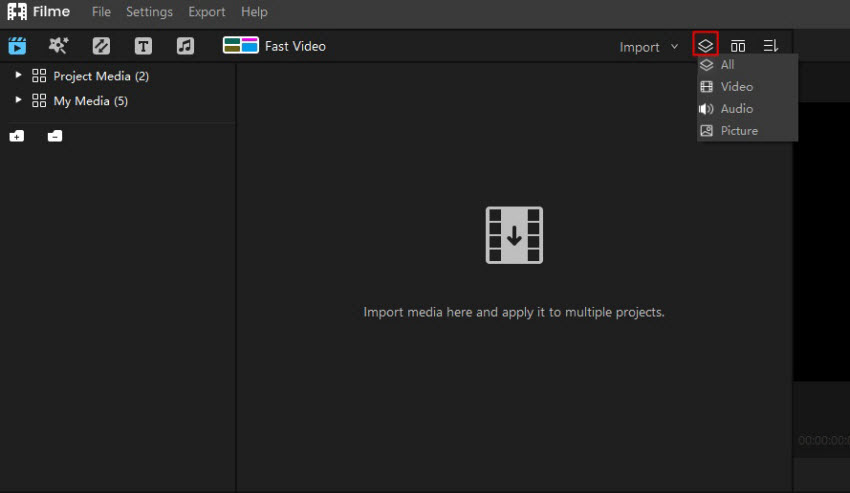This screenshot has width=850, height=493.
Task: Click the import media filmstrip icon
Action: tap(514, 235)
